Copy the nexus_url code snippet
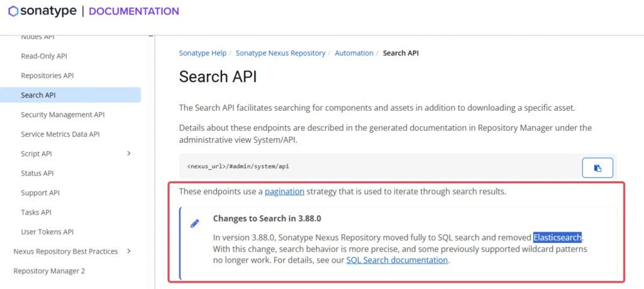644x289 pixels. (597, 167)
